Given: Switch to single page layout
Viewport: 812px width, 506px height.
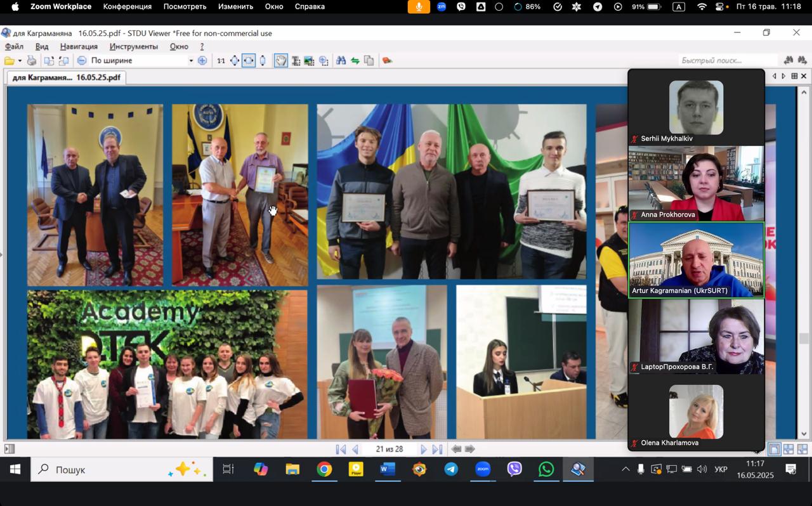Looking at the screenshot, I should click(x=775, y=449).
